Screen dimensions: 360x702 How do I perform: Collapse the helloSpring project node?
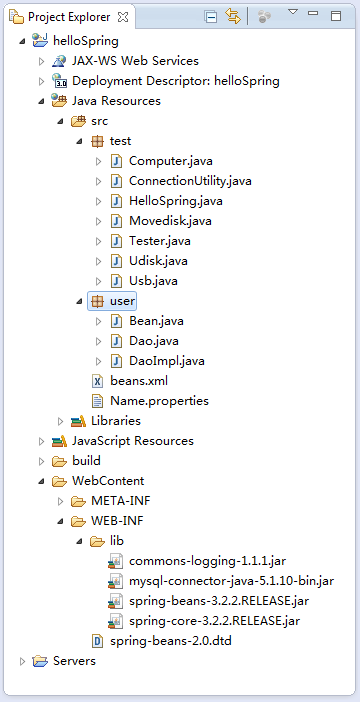point(22,42)
